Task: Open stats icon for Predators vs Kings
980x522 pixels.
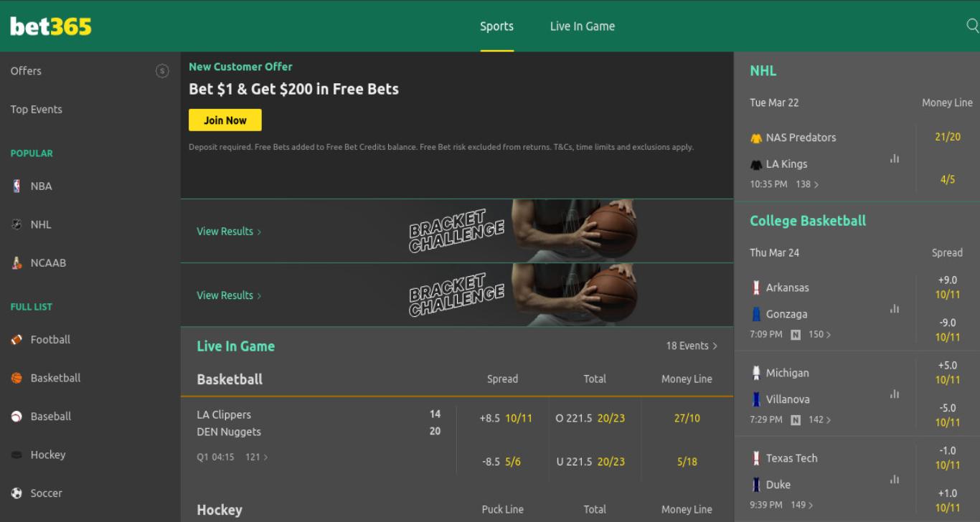Action: 895,159
